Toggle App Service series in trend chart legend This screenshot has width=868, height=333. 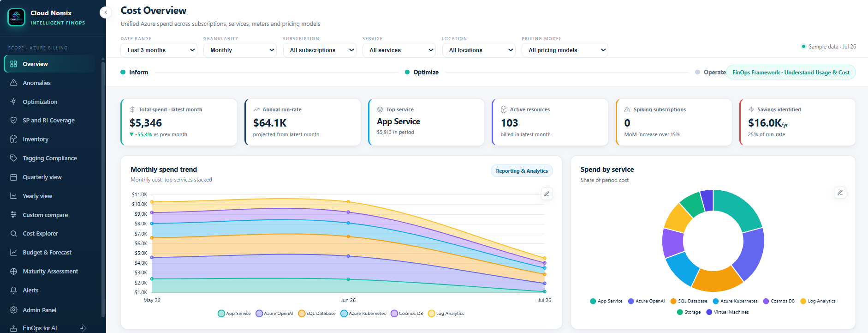tap(234, 314)
